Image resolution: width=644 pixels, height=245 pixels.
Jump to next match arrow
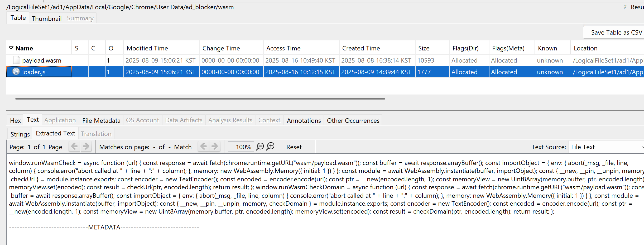[x=215, y=147]
